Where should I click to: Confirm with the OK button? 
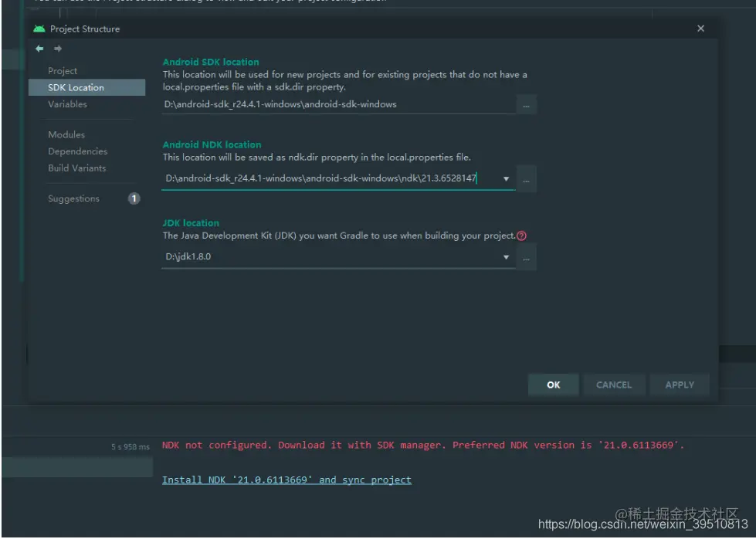[x=553, y=385]
